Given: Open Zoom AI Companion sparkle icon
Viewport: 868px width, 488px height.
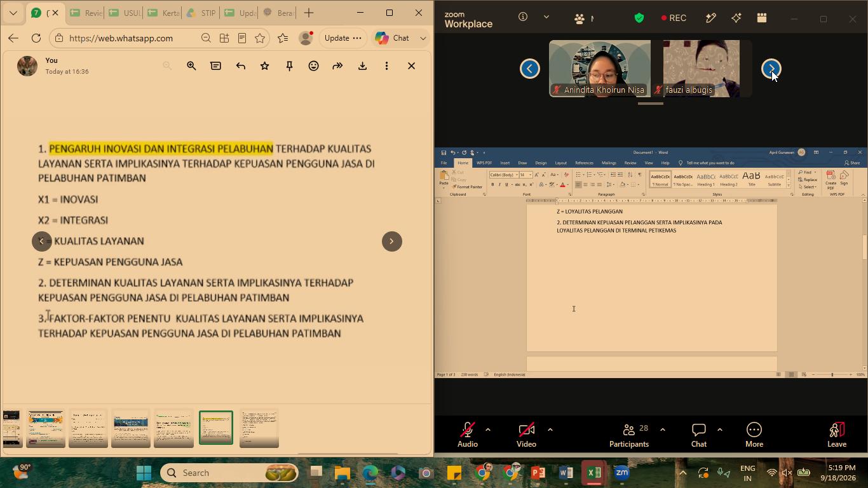Looking at the screenshot, I should coord(736,18).
